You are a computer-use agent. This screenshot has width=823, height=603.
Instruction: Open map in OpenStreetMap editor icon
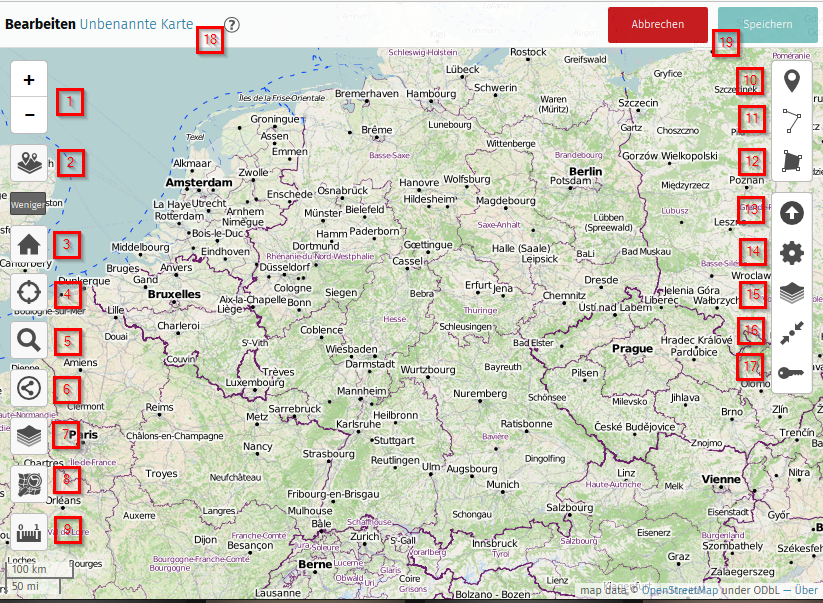[x=29, y=484]
